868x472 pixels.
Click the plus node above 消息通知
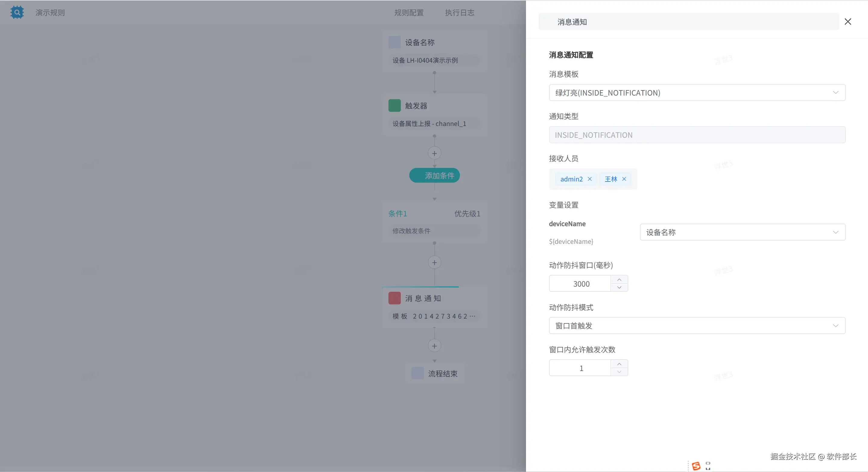tap(434, 263)
